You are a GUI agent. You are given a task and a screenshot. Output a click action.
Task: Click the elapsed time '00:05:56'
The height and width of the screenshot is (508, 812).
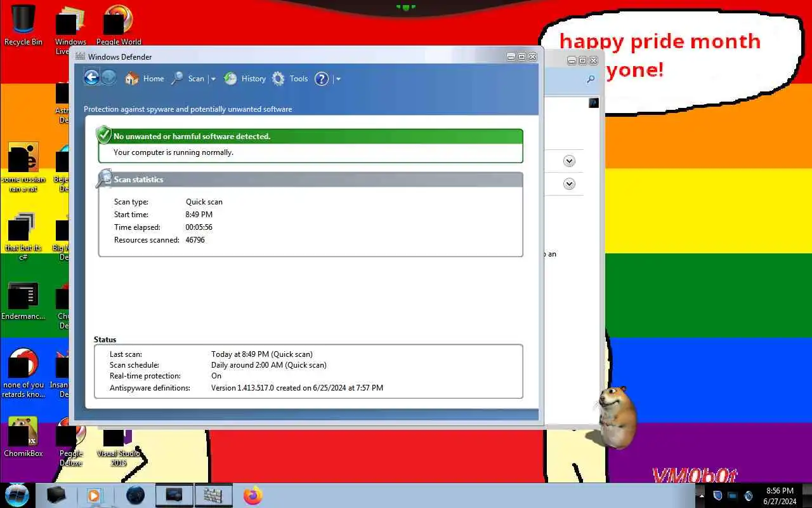coord(199,227)
